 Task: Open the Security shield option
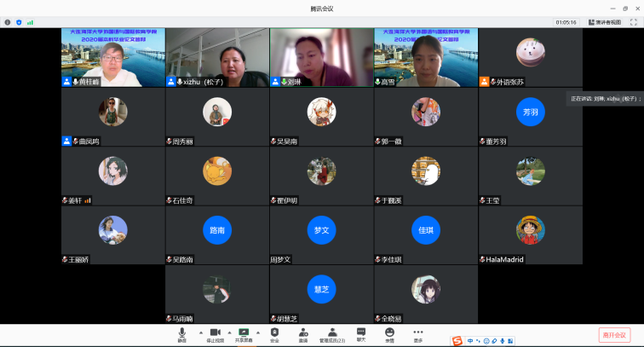tap(274, 333)
